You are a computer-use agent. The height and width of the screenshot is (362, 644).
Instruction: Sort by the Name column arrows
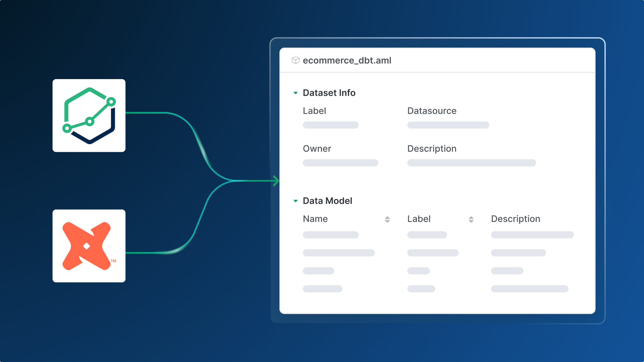tap(387, 219)
